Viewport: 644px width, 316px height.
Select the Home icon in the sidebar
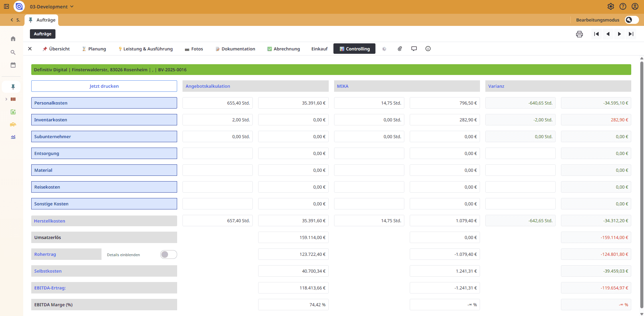tap(13, 39)
